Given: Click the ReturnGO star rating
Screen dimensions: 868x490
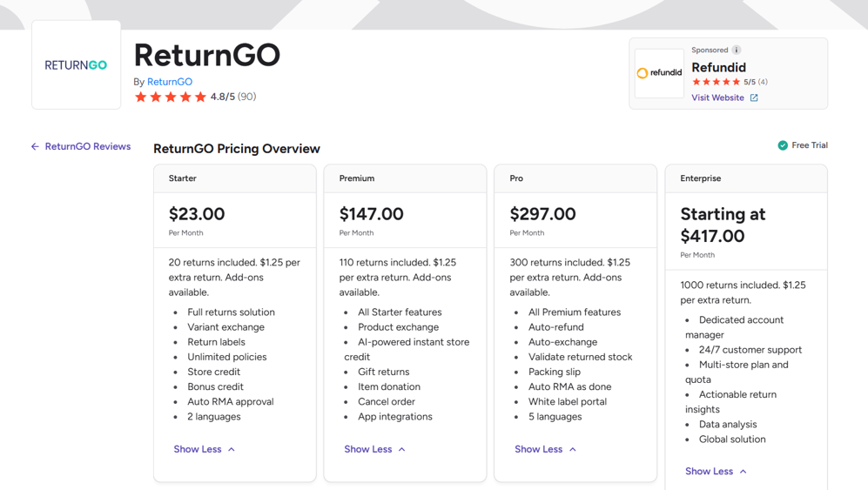Looking at the screenshot, I should pyautogui.click(x=171, y=97).
